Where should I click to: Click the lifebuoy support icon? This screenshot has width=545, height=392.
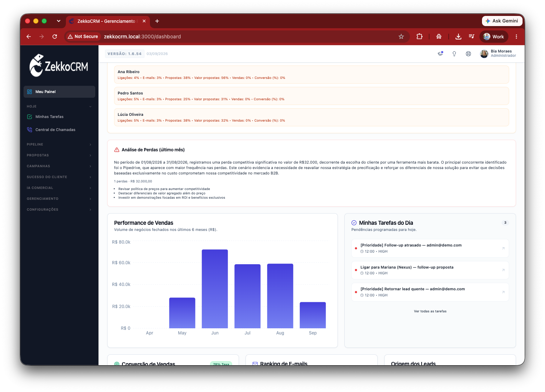pyautogui.click(x=468, y=54)
